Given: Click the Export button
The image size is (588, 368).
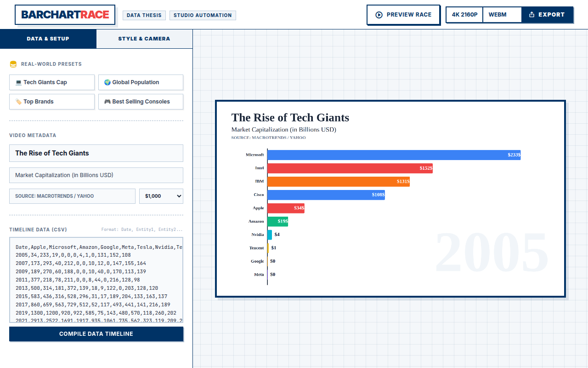Looking at the screenshot, I should (547, 15).
